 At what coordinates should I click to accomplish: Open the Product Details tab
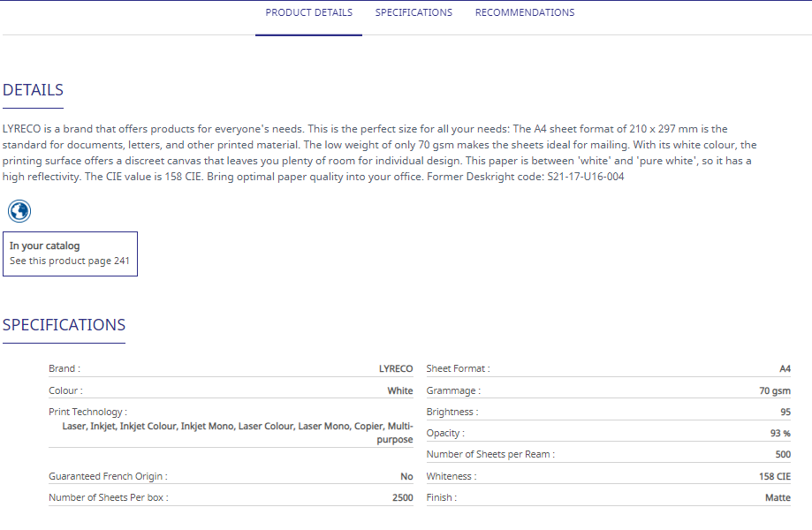(308, 12)
